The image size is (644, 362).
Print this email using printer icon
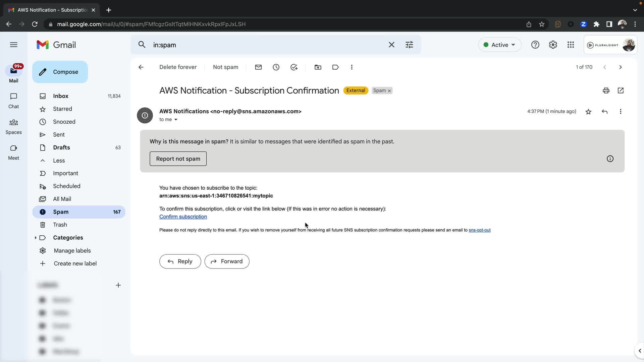pos(606,90)
